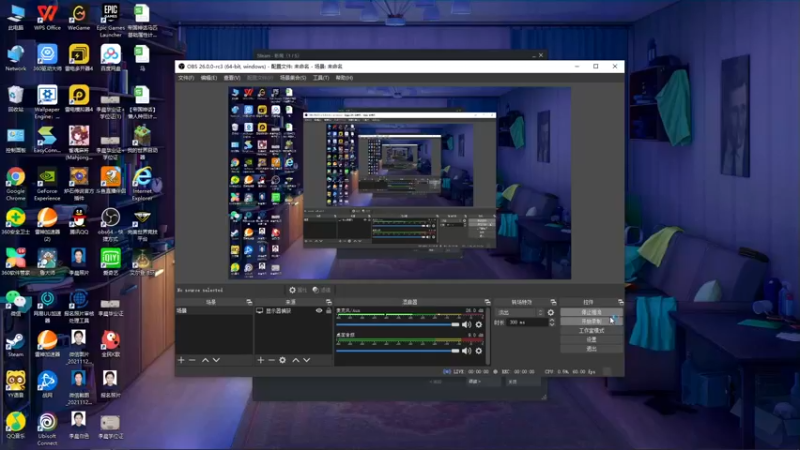Click 属性 Properties button under preview

tap(297, 290)
